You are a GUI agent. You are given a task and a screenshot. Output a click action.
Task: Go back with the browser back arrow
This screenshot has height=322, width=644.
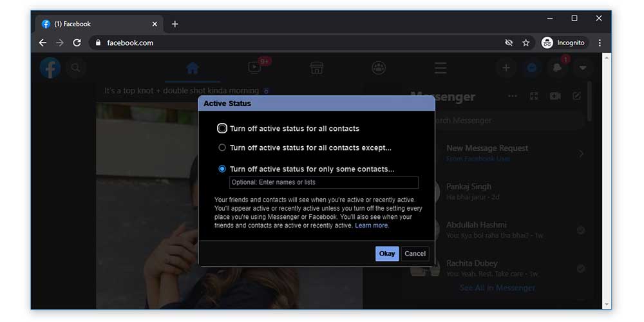click(x=43, y=43)
